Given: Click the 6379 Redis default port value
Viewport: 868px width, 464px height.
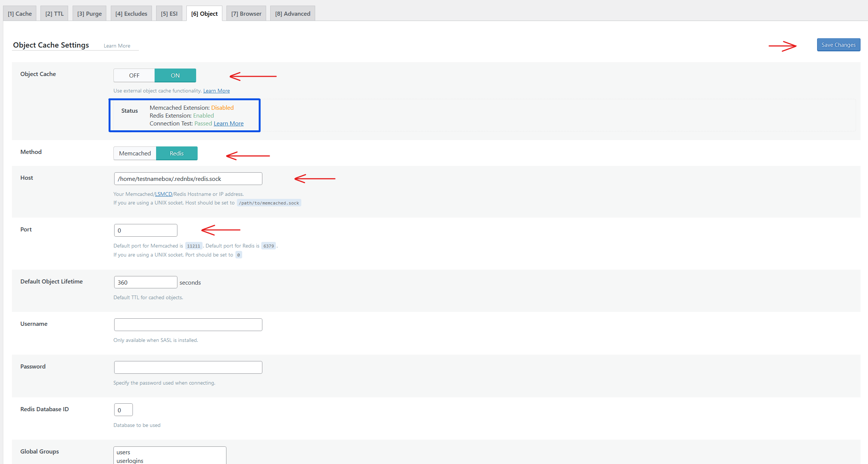Looking at the screenshot, I should tap(268, 246).
